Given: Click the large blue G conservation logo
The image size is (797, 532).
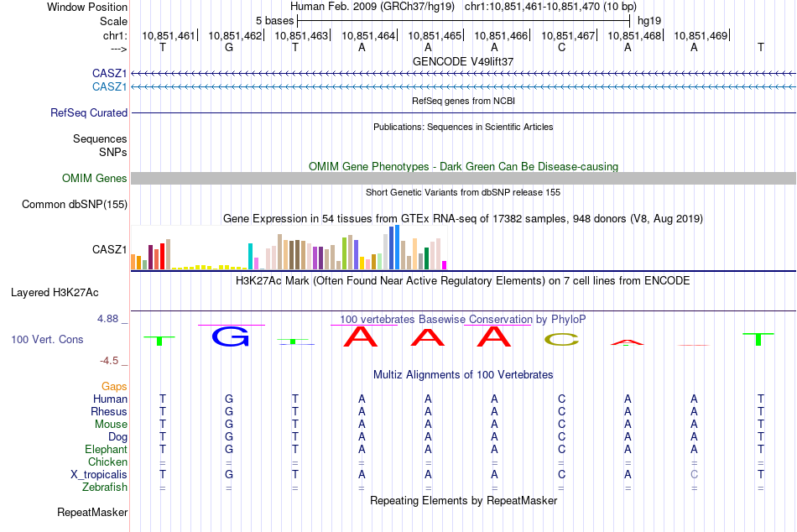Looking at the screenshot, I should (x=231, y=336).
